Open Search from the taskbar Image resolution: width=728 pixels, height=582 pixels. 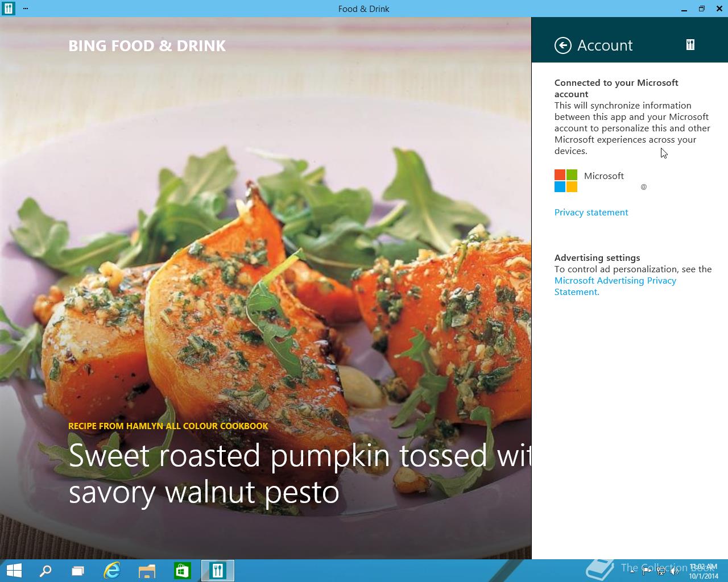pos(45,571)
